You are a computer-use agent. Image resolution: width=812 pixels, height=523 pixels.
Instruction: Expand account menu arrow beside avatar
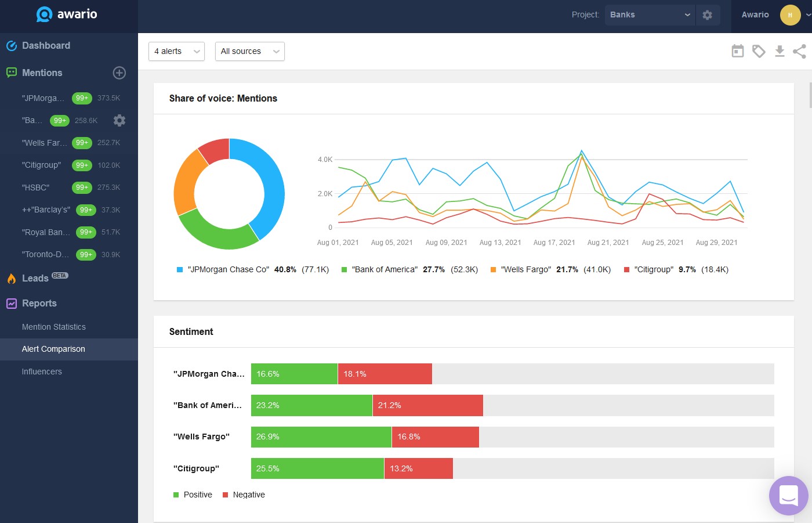(808, 15)
